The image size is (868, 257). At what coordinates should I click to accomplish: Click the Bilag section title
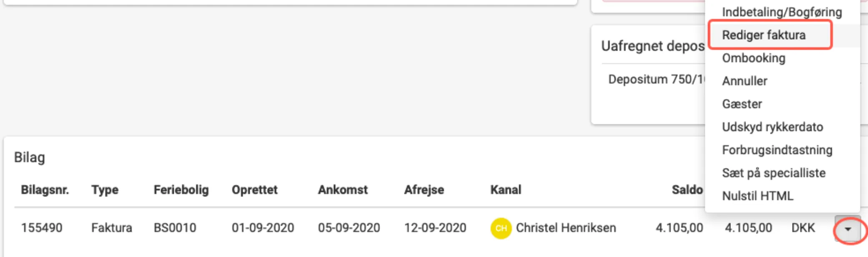click(x=28, y=158)
